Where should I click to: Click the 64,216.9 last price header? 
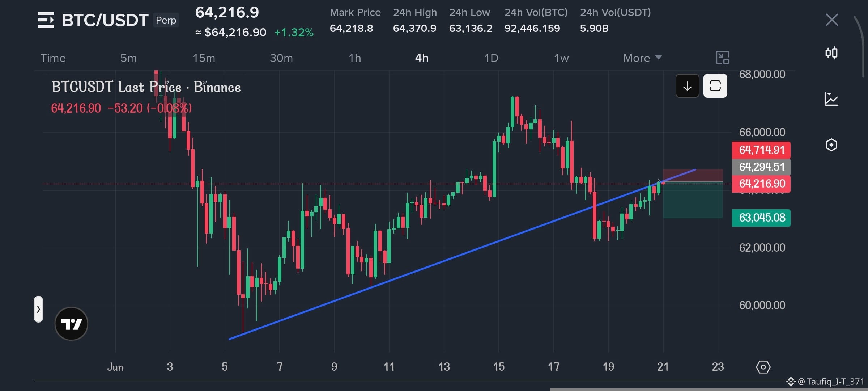click(x=227, y=13)
